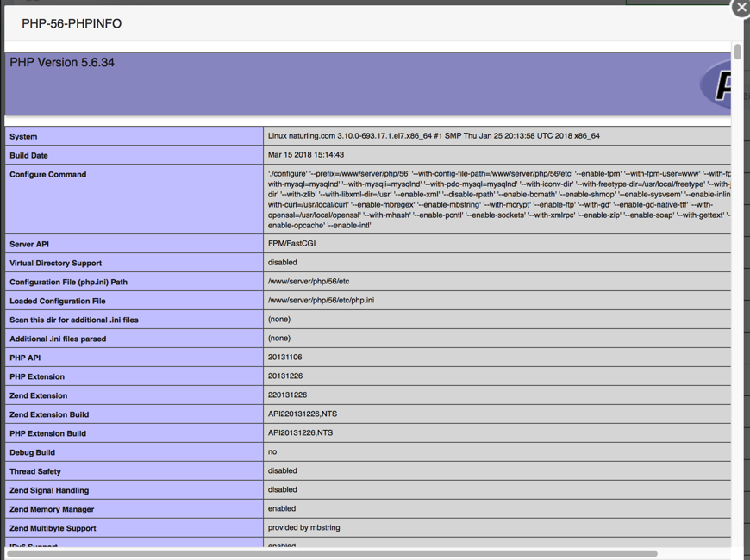Click the './configure' command value text

click(499, 199)
